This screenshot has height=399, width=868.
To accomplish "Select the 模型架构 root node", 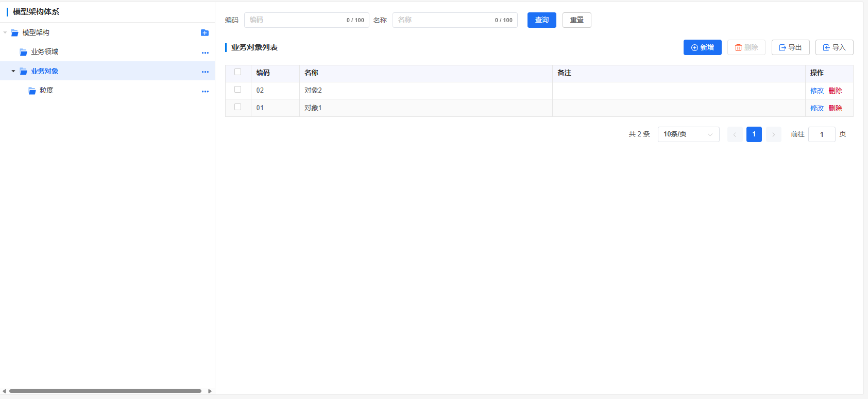I will (x=107, y=32).
